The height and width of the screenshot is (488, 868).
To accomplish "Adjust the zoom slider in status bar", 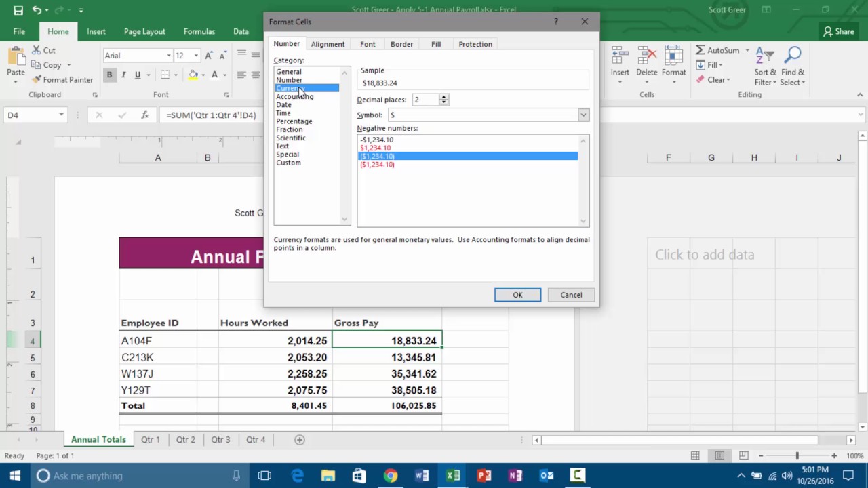I will click(x=797, y=456).
